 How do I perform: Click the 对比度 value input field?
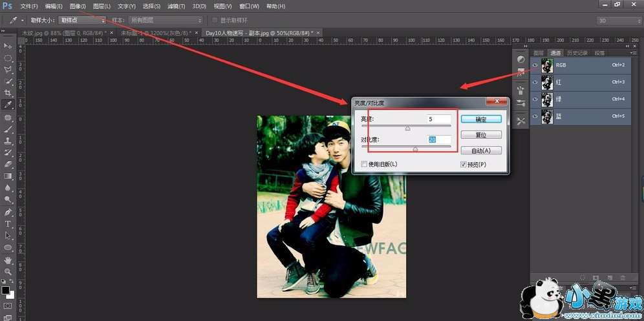click(439, 140)
